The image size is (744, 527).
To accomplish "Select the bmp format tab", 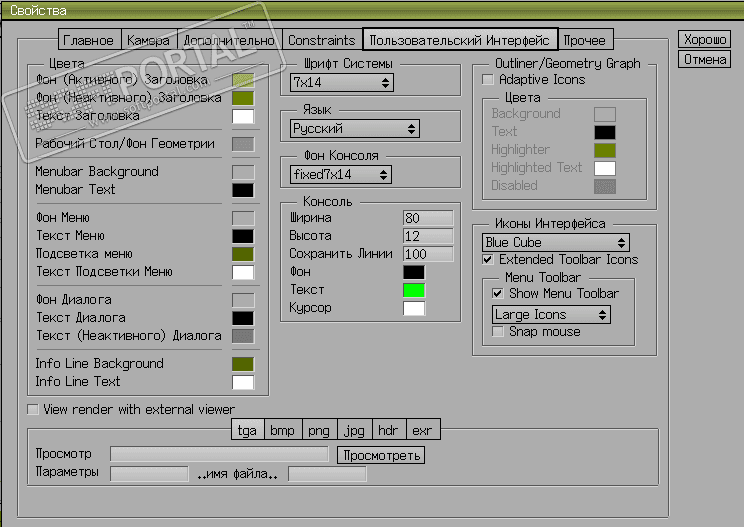I will click(283, 430).
